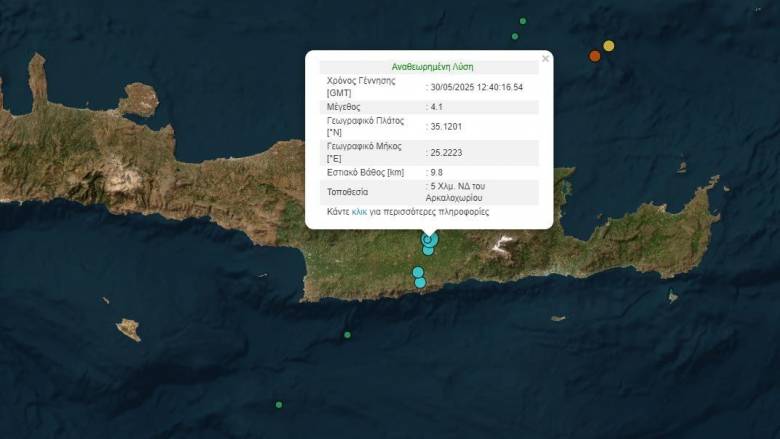Image resolution: width=780 pixels, height=439 pixels.
Task: Click the largest cyan marker beneath the popup tip
Action: 431,239
